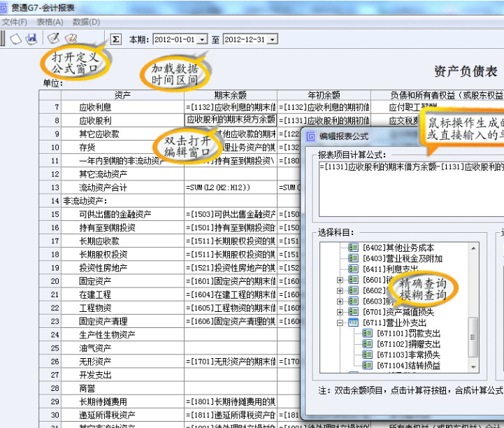Select the 油气资产 row label
504x428 pixels.
(95, 348)
